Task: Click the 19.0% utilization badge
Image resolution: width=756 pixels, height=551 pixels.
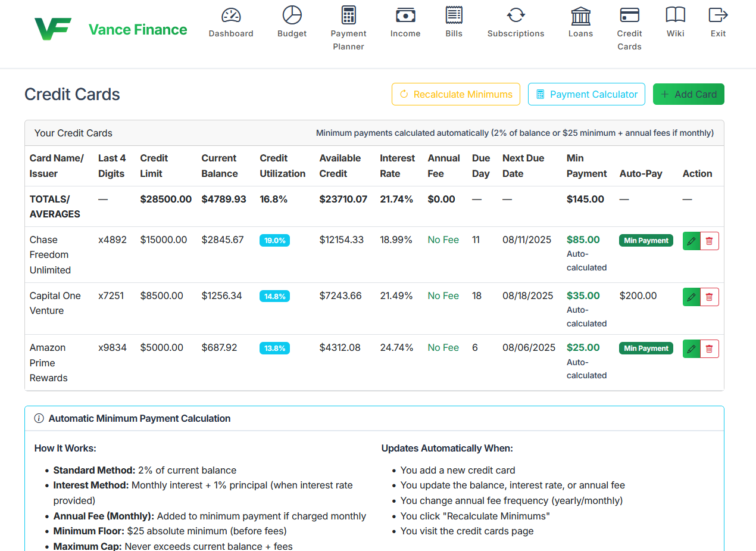Action: click(274, 240)
